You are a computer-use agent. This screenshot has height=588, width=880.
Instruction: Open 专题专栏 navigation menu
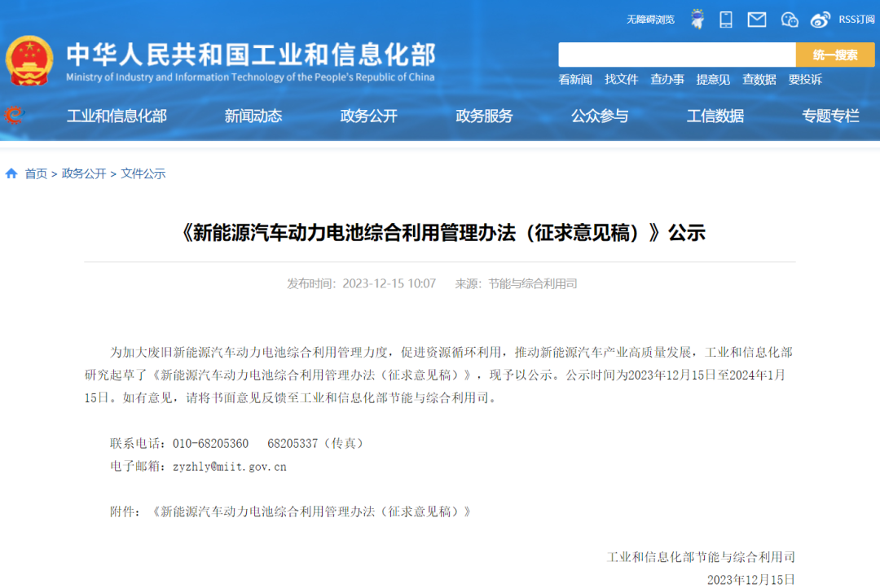pyautogui.click(x=830, y=116)
